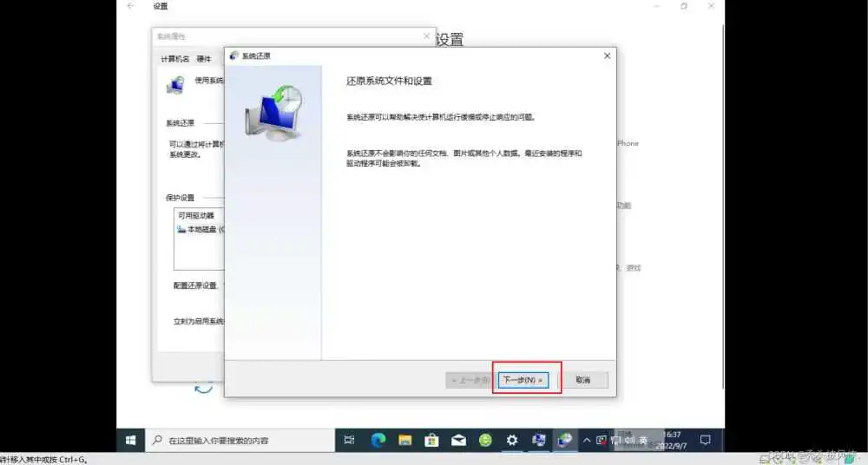Click the green round app taskbar icon
The height and width of the screenshot is (465, 868).
(485, 440)
